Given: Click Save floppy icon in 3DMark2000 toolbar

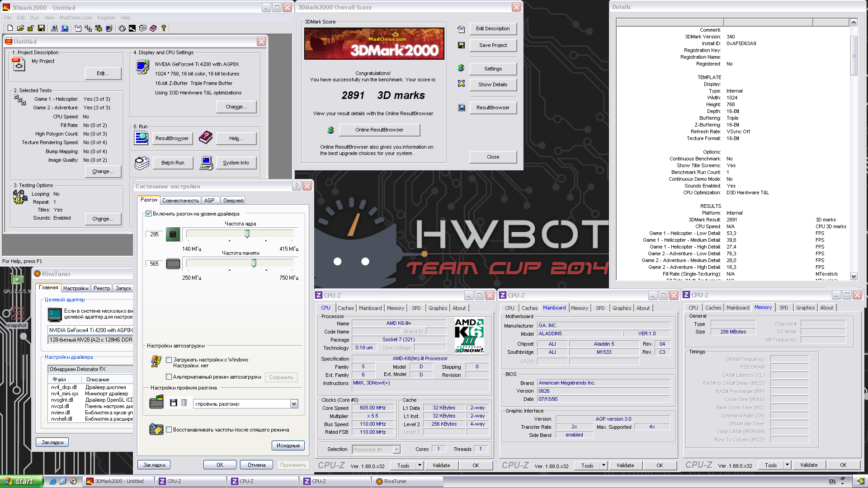Looking at the screenshot, I should [x=41, y=28].
